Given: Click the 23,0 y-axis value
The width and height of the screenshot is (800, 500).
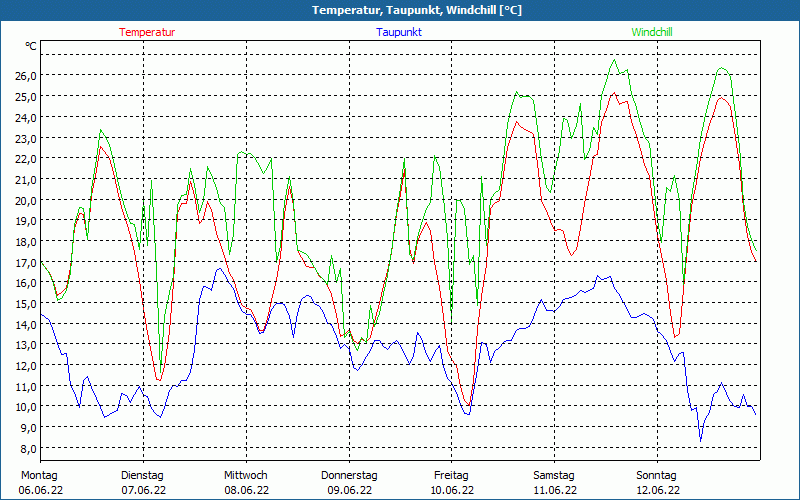Looking at the screenshot, I should pyautogui.click(x=26, y=138).
